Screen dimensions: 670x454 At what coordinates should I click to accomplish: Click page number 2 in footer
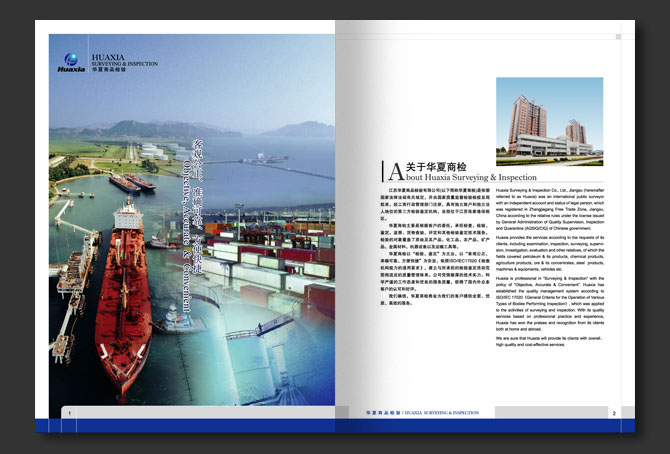(x=614, y=413)
